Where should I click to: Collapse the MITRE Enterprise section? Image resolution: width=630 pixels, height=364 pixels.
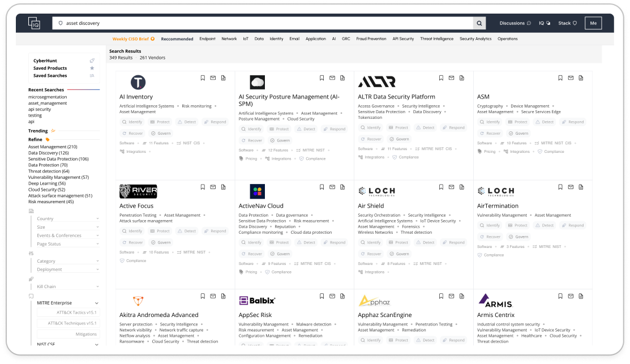(x=97, y=303)
